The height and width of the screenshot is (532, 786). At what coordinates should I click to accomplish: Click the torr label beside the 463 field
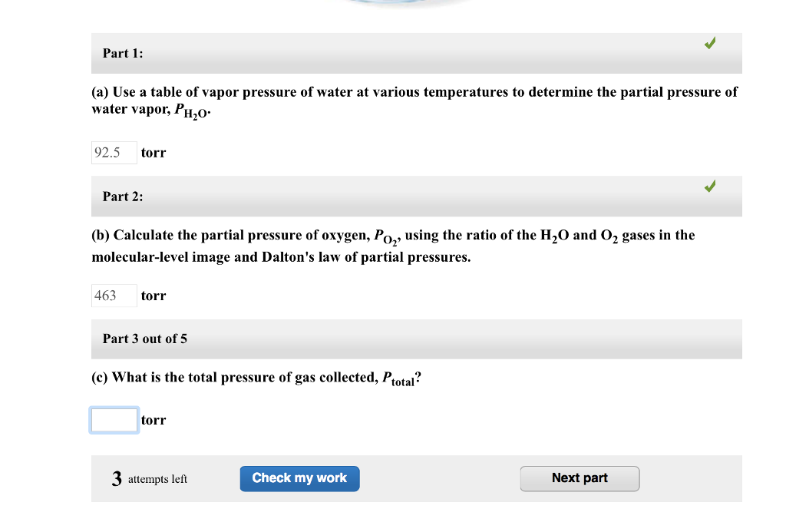154,295
